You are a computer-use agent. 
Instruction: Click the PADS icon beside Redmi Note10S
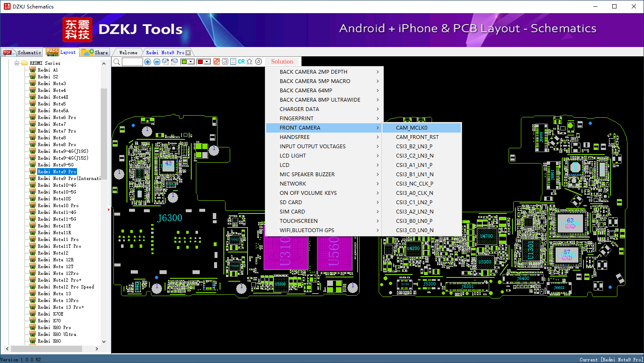[x=33, y=199]
